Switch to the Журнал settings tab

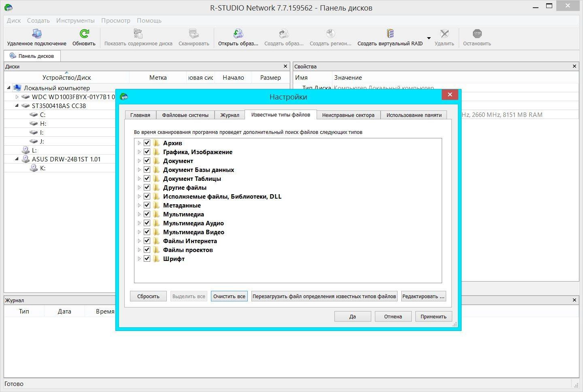coord(230,115)
